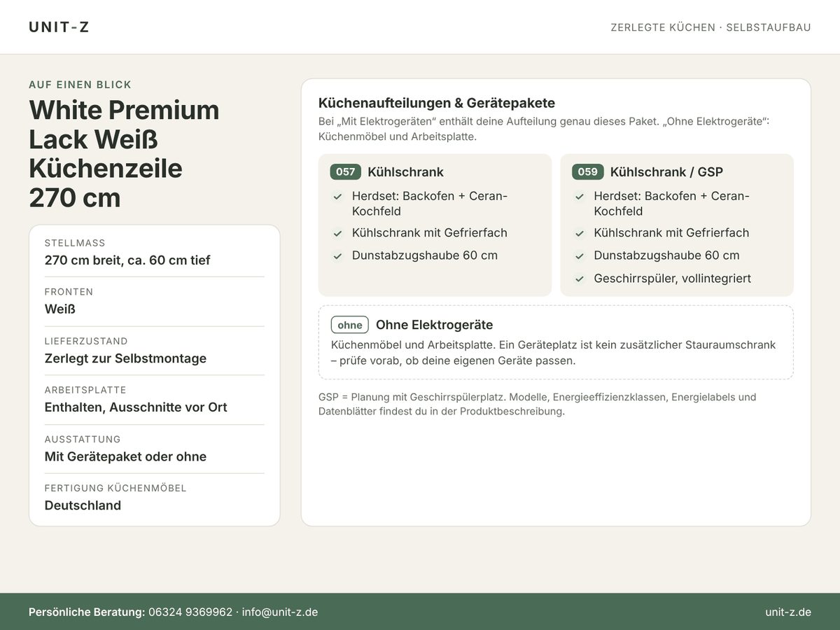The width and height of the screenshot is (840, 630).
Task: Click the 'Kühlschrank' title of card 057
Action: pos(405,171)
